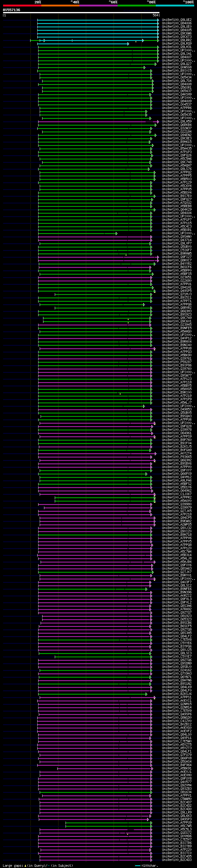The width and height of the screenshot is (197, 868).
Task: Select hit label UniRef100_Q84UU6
Action: click(177, 23)
